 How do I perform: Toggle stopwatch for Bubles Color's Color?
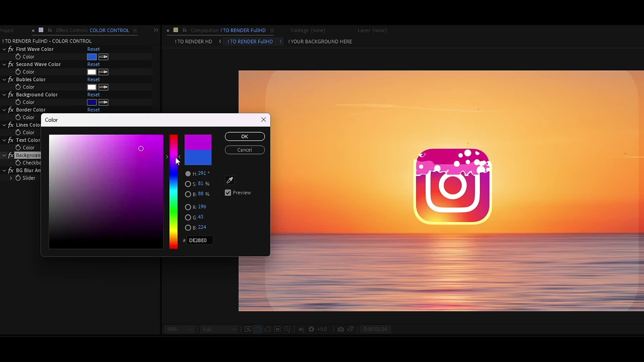[x=18, y=87]
